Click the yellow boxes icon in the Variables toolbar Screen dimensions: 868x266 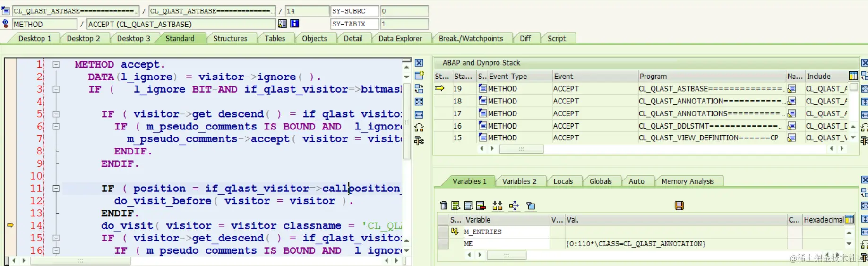(498, 206)
